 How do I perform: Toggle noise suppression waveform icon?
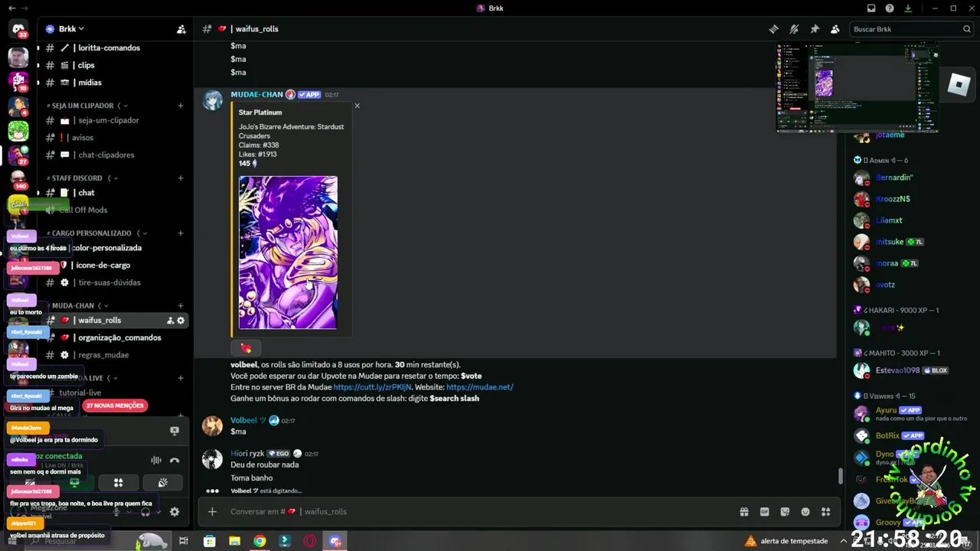coord(156,460)
